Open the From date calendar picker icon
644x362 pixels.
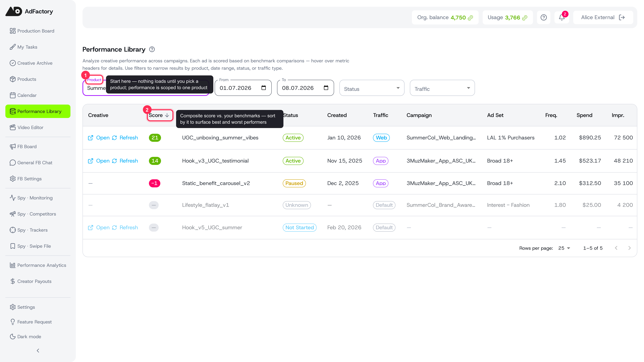263,88
